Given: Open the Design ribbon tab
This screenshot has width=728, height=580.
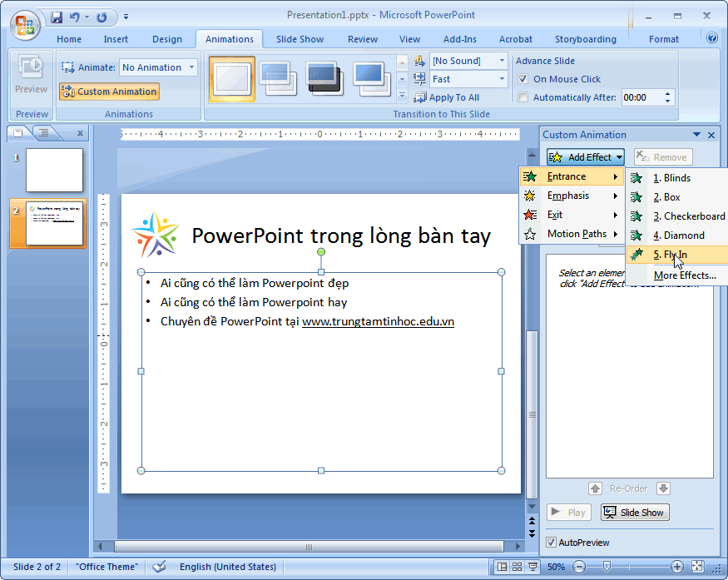Looking at the screenshot, I should point(167,39).
